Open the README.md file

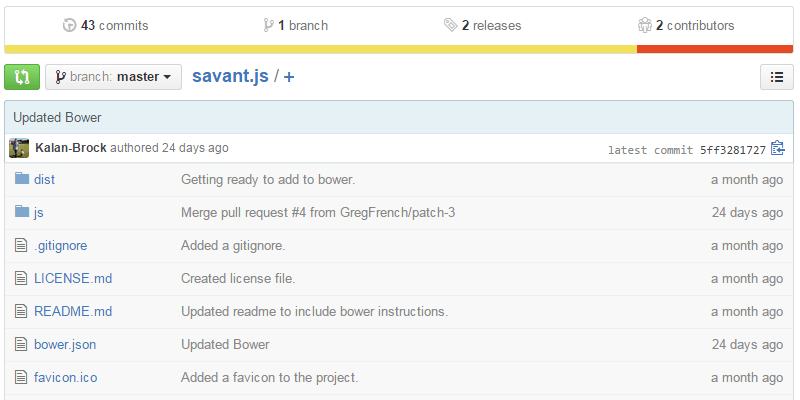click(73, 311)
